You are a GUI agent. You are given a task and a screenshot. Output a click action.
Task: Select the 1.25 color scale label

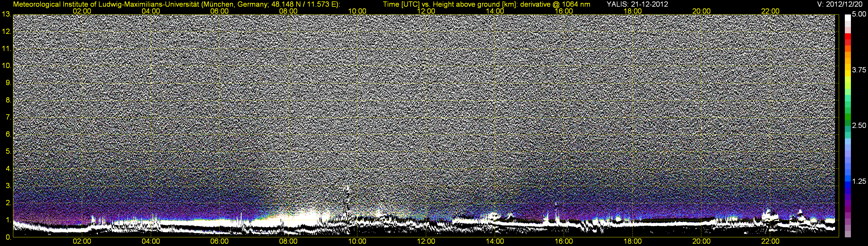click(859, 181)
